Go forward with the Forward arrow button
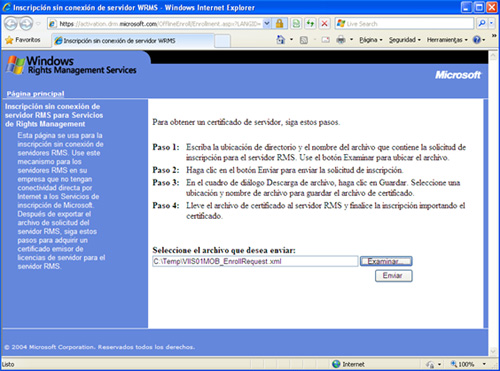 26,24
